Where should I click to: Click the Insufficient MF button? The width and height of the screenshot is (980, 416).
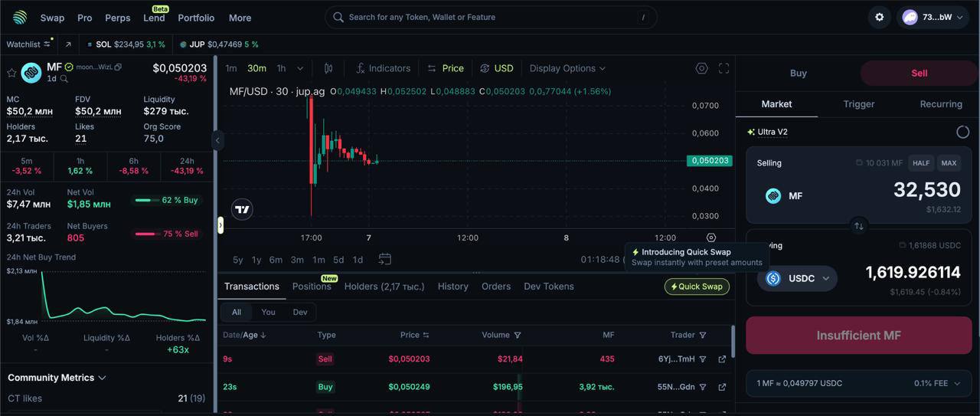(858, 336)
